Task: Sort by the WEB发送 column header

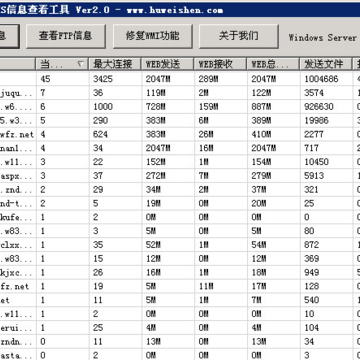Action: (168, 64)
